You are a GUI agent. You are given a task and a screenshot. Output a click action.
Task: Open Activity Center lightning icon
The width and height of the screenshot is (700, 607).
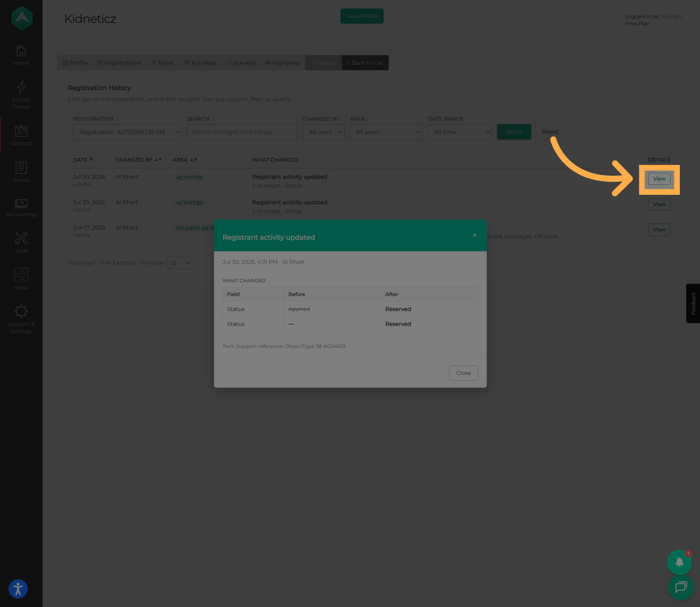pos(21,87)
